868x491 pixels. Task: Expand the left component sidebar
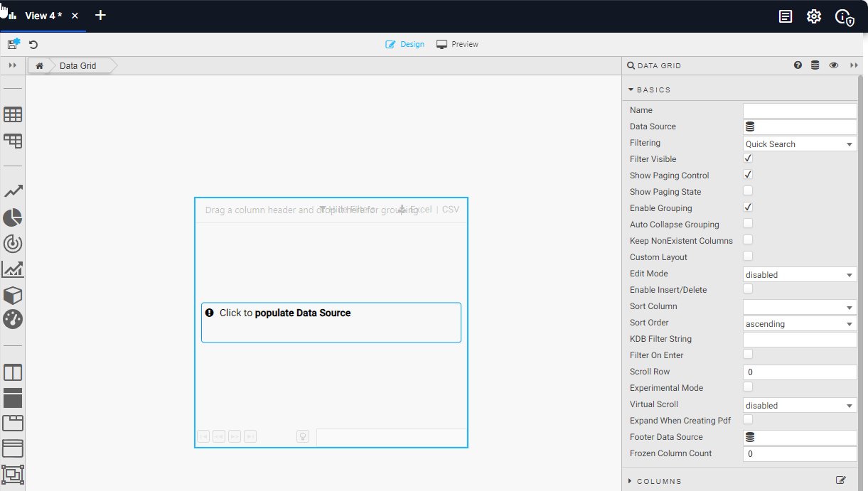click(x=12, y=65)
